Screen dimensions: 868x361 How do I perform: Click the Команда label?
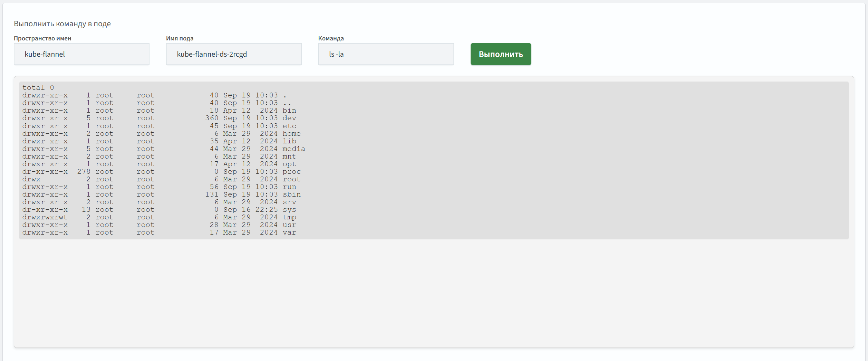point(331,38)
